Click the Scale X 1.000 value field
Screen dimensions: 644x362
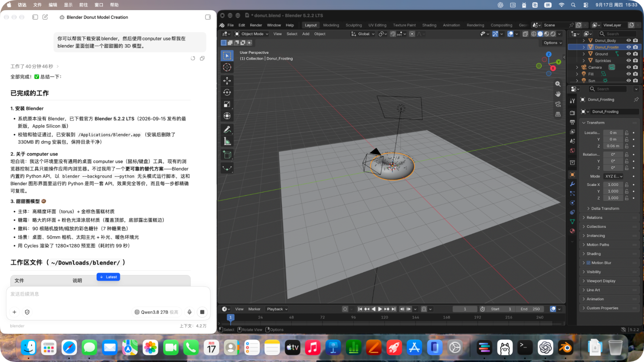(613, 185)
